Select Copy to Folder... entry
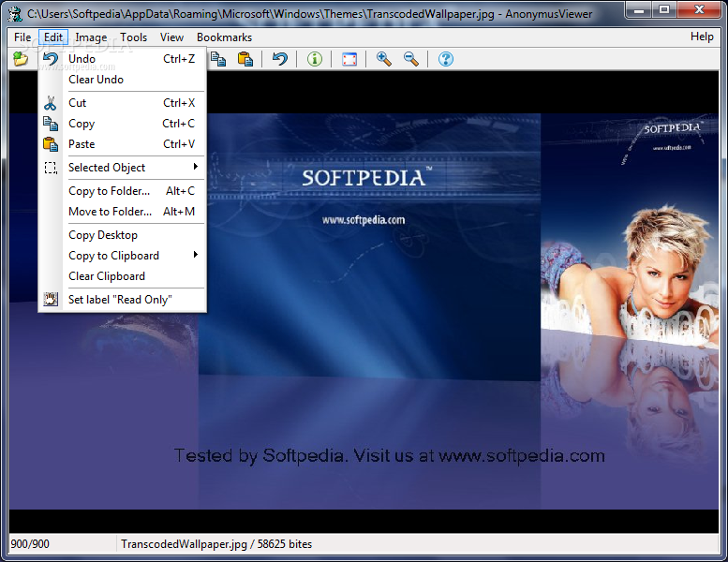The image size is (728, 562). click(123, 191)
